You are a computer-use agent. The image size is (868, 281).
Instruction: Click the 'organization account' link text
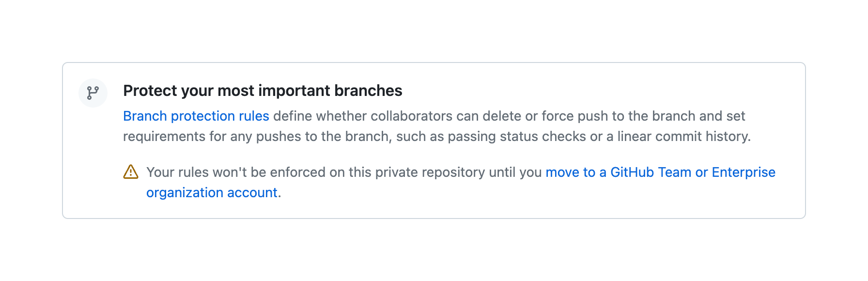pos(212,193)
